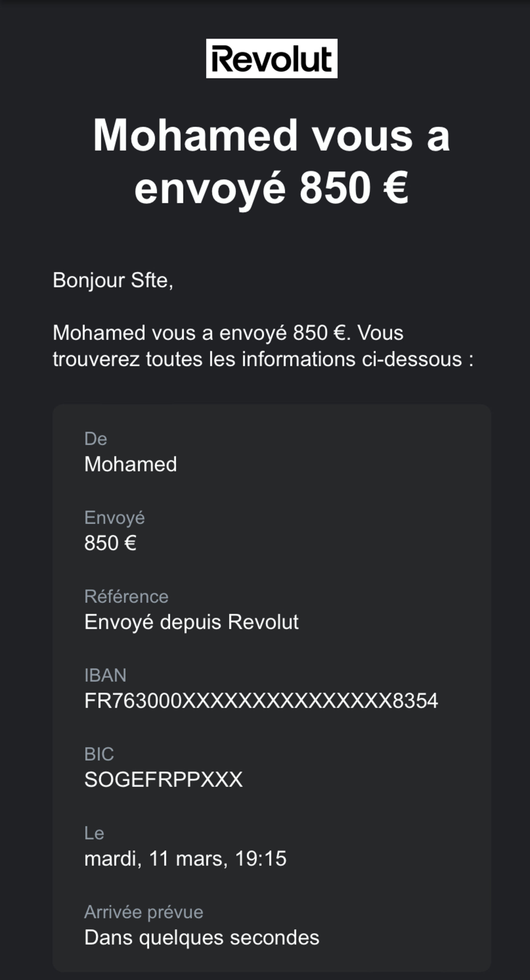This screenshot has height=980, width=530.
Task: Select the "850 €" amount under Envoyé
Action: click(x=110, y=543)
